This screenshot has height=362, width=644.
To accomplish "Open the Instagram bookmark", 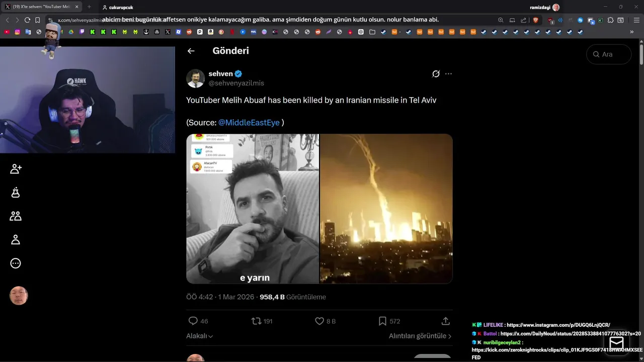I will [x=17, y=32].
